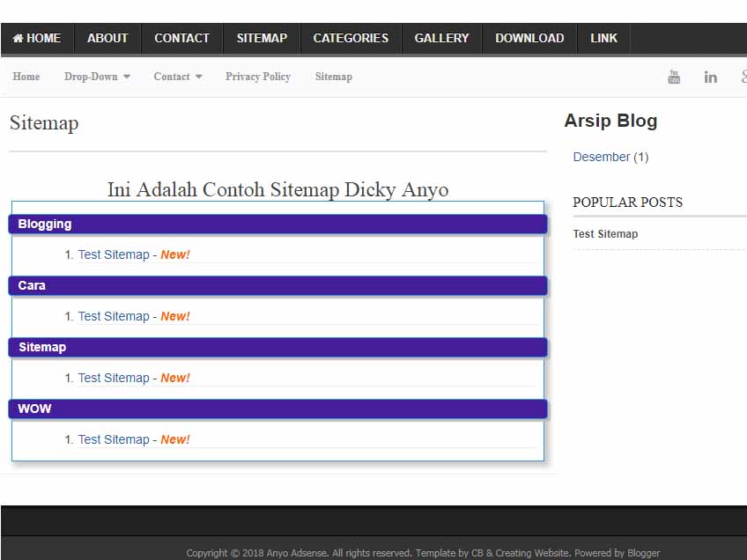Open the ABOUT menu item
This screenshot has height=560, width=747.
107,38
